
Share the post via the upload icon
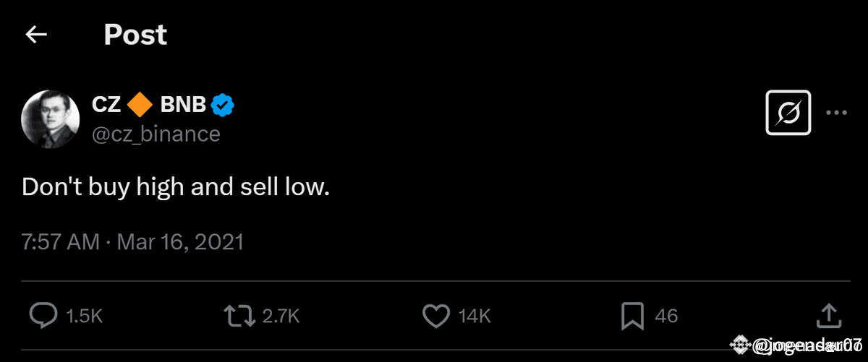click(828, 315)
